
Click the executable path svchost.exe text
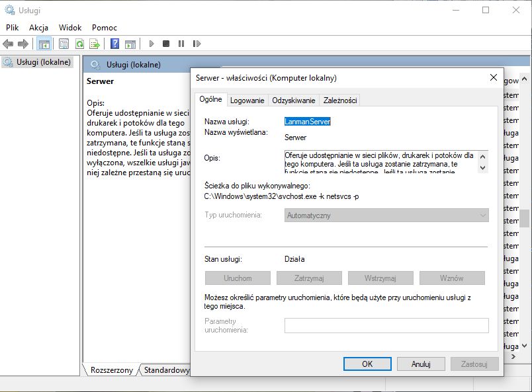282,196
